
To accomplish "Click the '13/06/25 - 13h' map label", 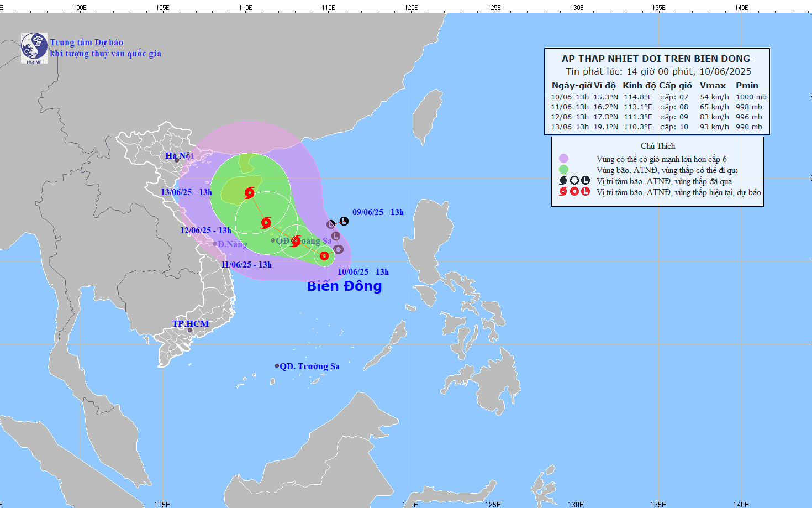I will pos(186,192).
